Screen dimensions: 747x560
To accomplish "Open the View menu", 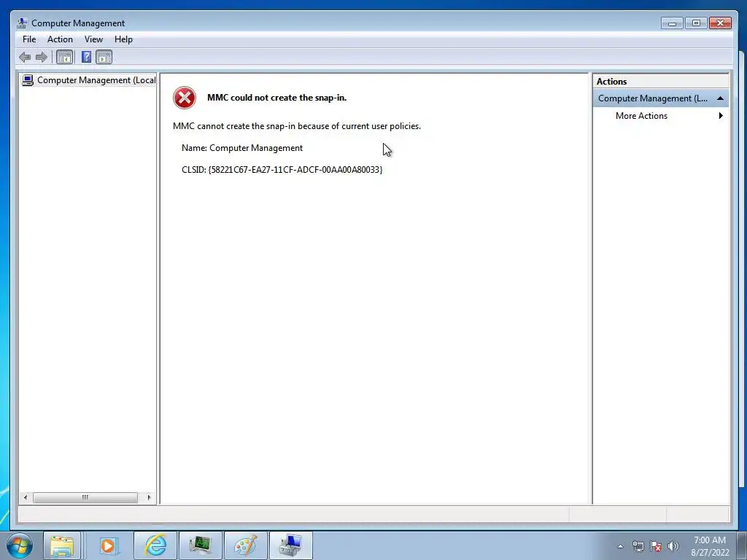I will [x=93, y=39].
